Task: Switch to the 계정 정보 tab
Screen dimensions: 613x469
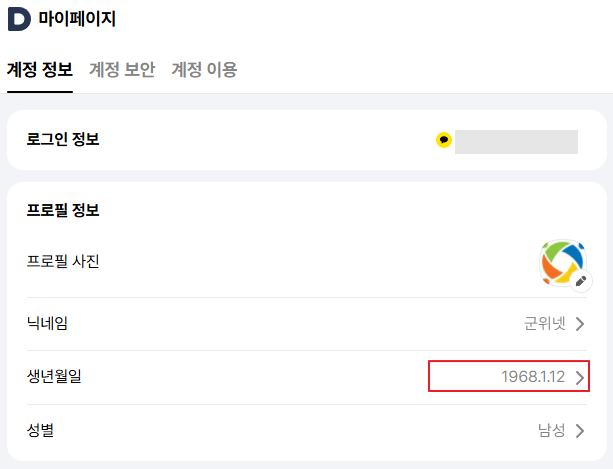Action: [x=39, y=69]
